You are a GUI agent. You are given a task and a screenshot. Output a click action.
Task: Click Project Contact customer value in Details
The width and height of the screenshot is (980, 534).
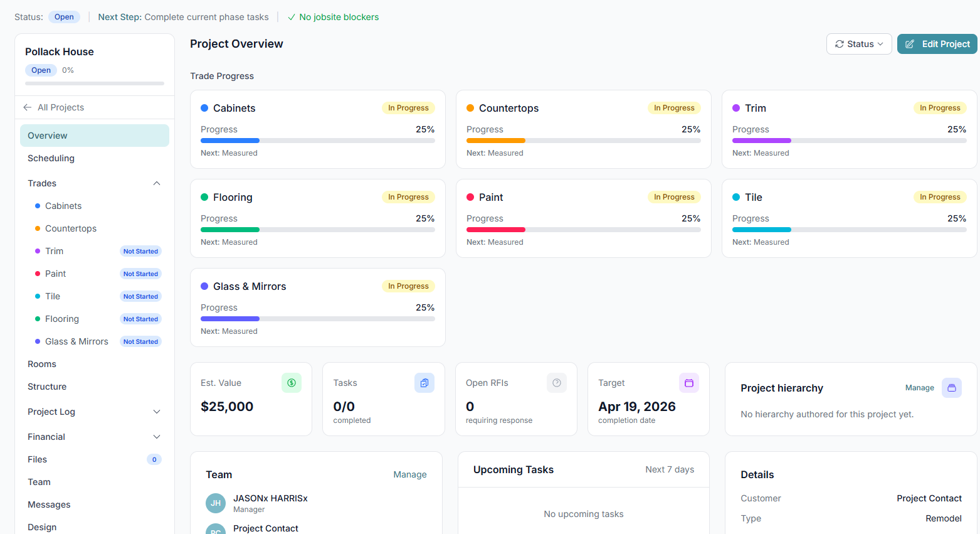click(929, 498)
